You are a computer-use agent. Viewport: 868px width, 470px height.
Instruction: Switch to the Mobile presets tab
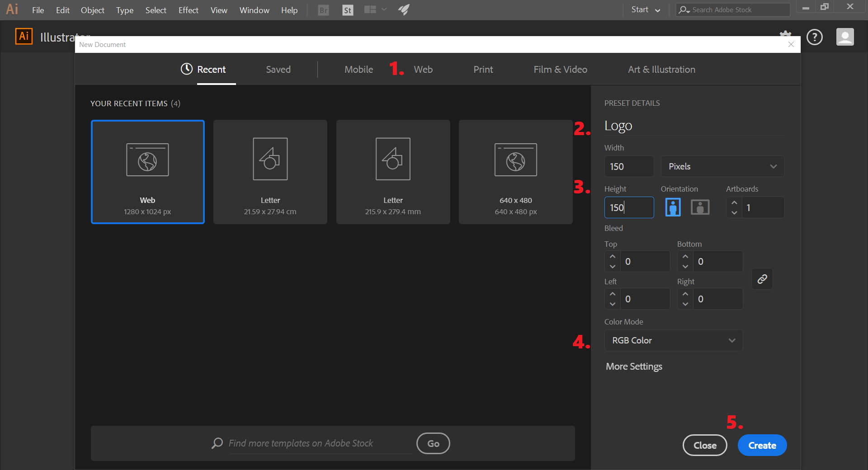(x=359, y=69)
